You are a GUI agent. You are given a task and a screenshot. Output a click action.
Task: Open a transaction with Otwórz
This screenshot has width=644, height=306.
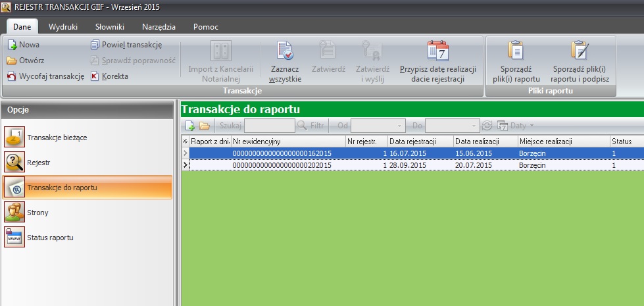pos(26,61)
